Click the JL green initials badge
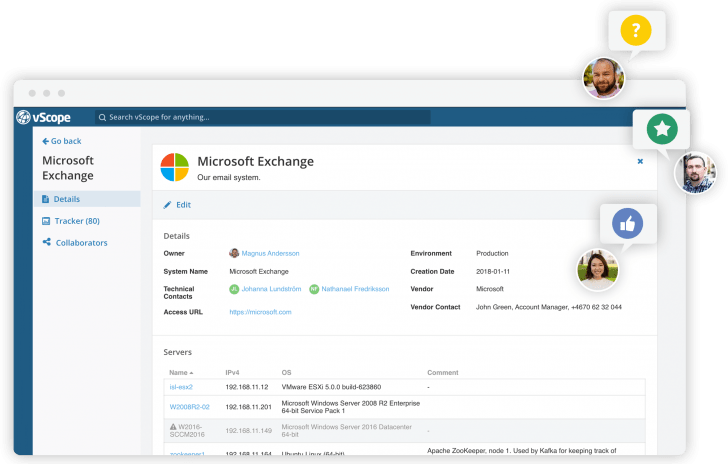Viewport: 728px width, 464px height. click(234, 289)
